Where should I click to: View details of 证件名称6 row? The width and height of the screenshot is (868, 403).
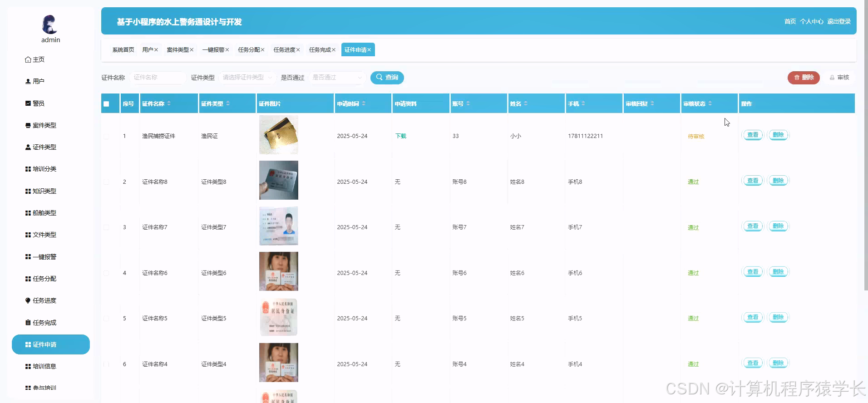[x=753, y=272]
